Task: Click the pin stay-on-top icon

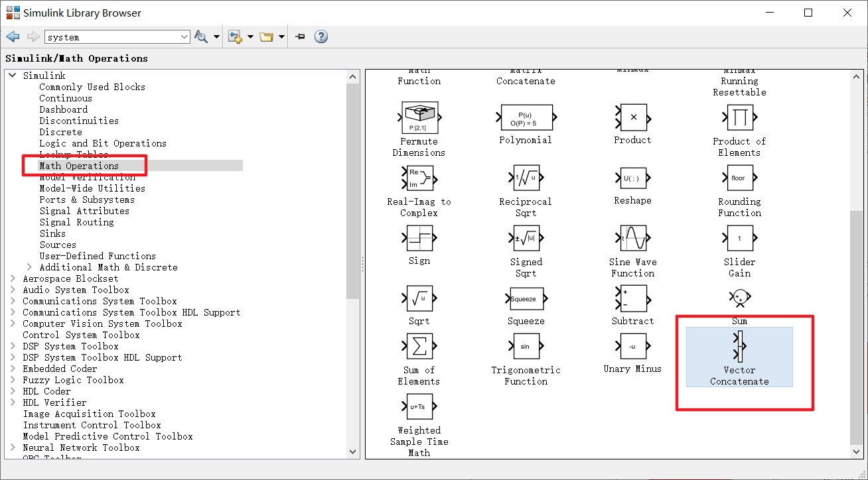Action: [x=300, y=37]
